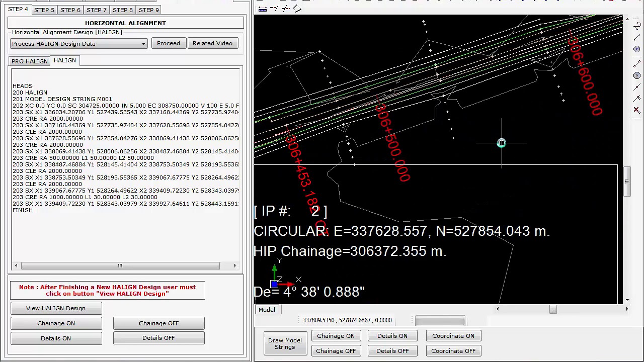Switch Coordinate ON below the drawing
The image size is (644, 362).
pos(453,336)
